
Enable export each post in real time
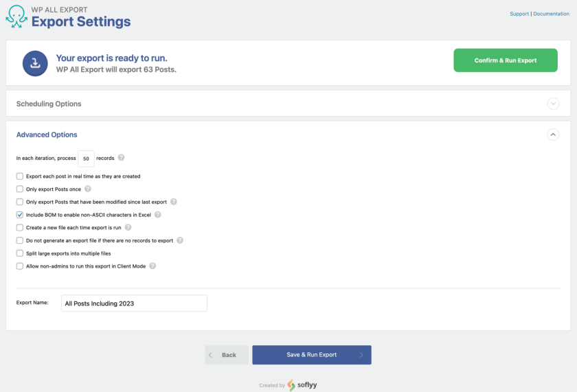20,176
